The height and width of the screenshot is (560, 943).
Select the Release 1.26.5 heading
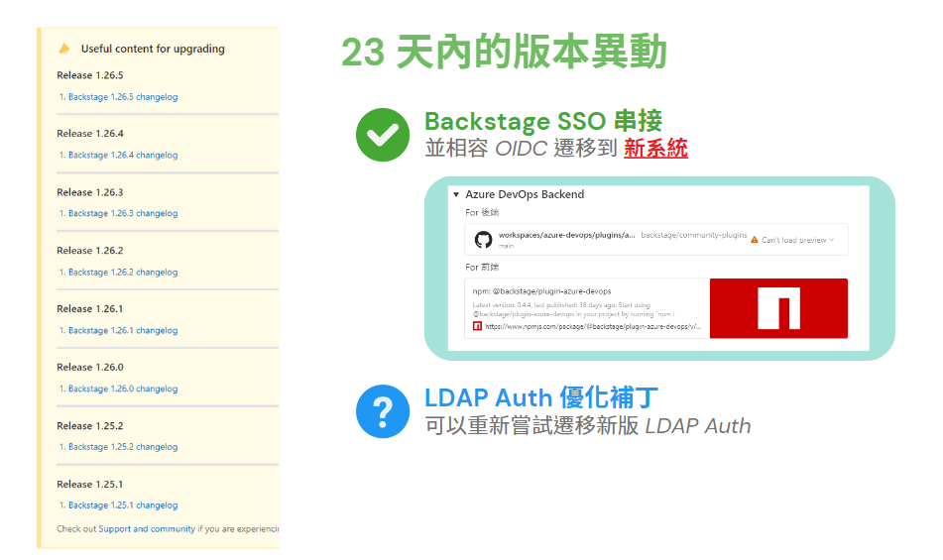[x=90, y=75]
